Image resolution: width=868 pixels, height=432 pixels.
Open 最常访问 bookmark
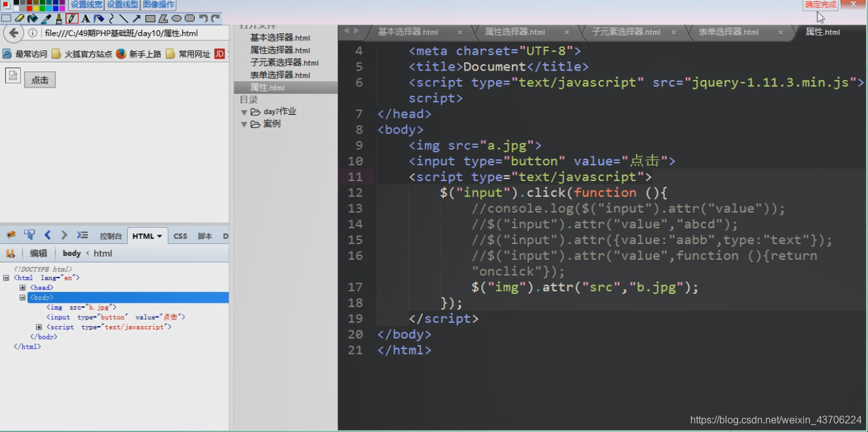25,54
